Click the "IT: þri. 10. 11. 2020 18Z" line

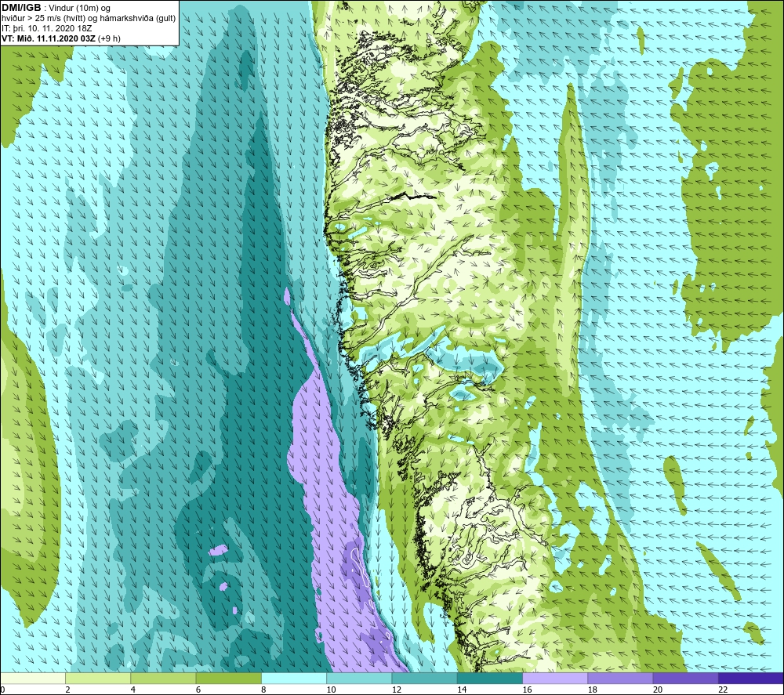click(46, 28)
